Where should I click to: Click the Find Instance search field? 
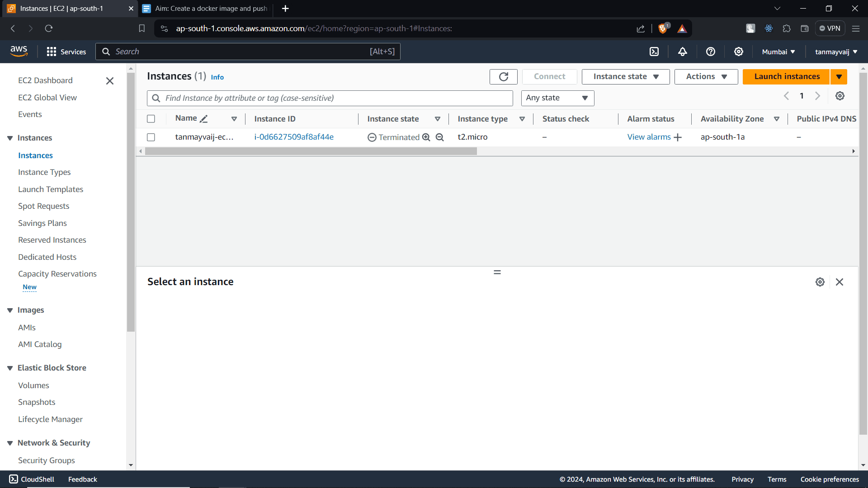click(330, 98)
